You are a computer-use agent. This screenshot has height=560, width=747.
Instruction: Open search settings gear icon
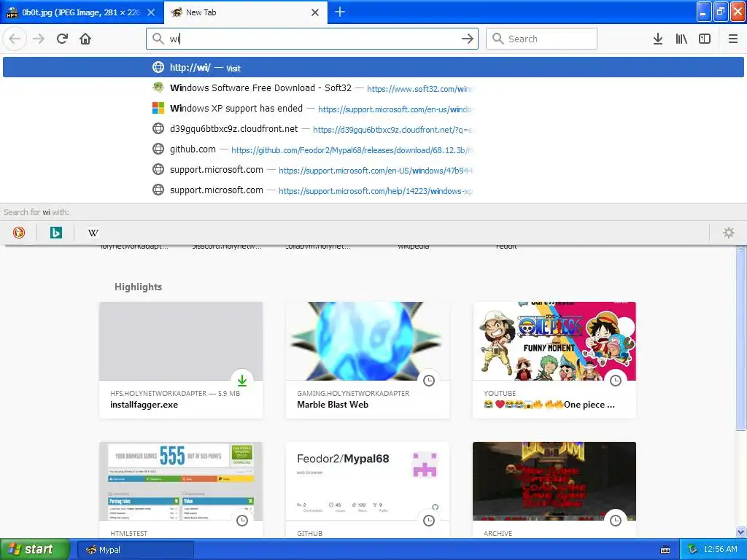729,233
